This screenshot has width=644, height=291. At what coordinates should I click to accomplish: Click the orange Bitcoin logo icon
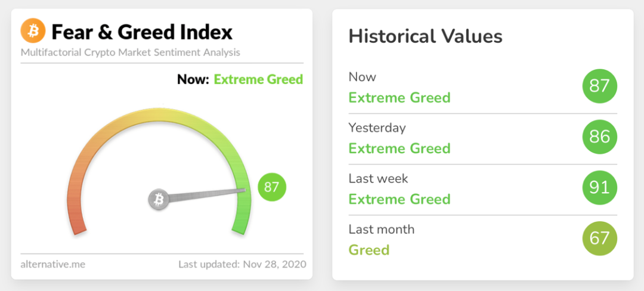point(33,30)
